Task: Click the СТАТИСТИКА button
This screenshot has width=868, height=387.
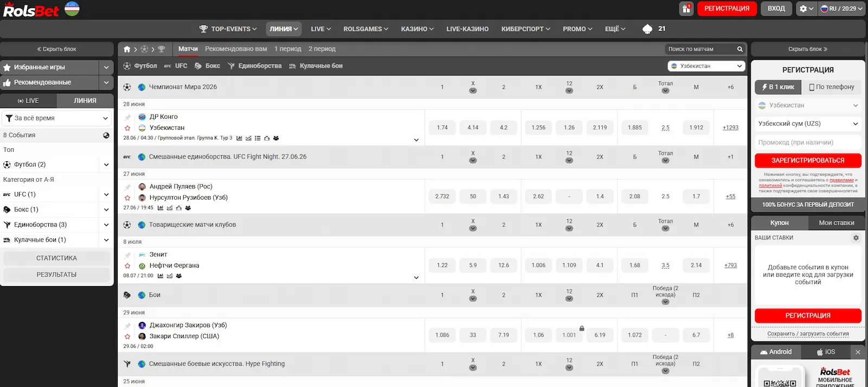Action: [57, 258]
